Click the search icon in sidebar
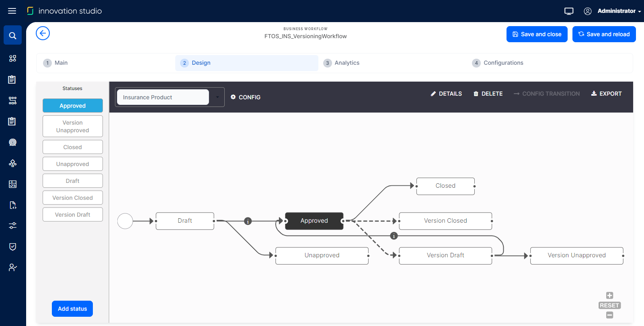Viewport: 644px width, 326px height. pos(12,35)
